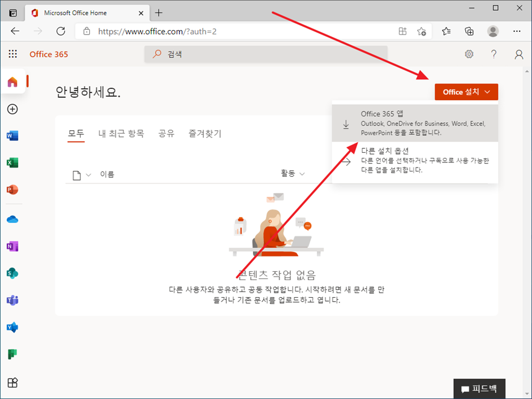
Task: Expand the 활동 column sort dropdown
Action: tap(293, 174)
